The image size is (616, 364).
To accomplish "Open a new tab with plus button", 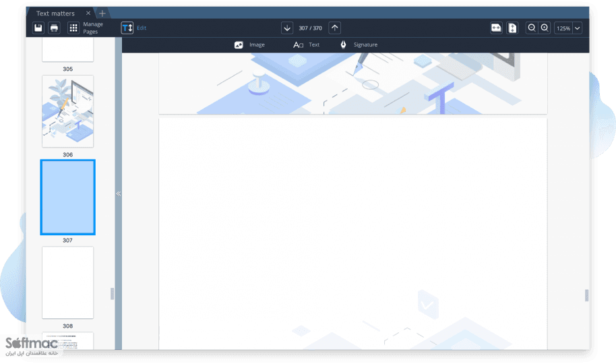I will (x=102, y=13).
